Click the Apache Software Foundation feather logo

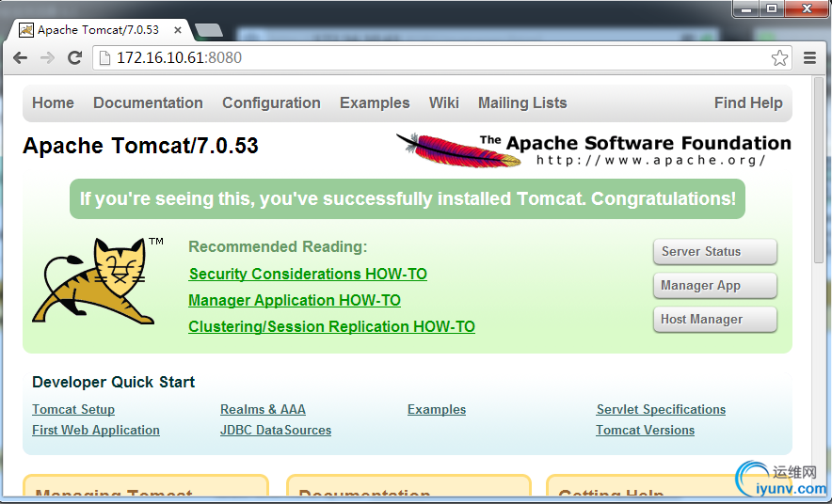click(x=593, y=150)
